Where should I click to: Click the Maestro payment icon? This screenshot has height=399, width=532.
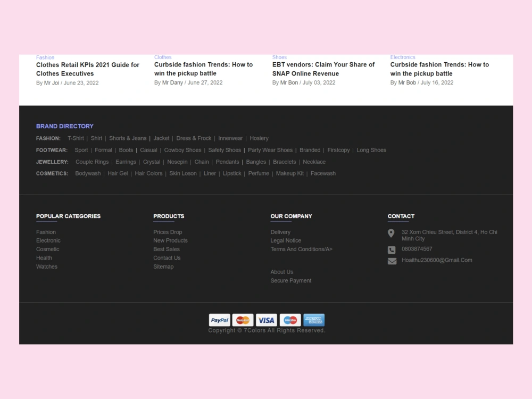click(290, 320)
